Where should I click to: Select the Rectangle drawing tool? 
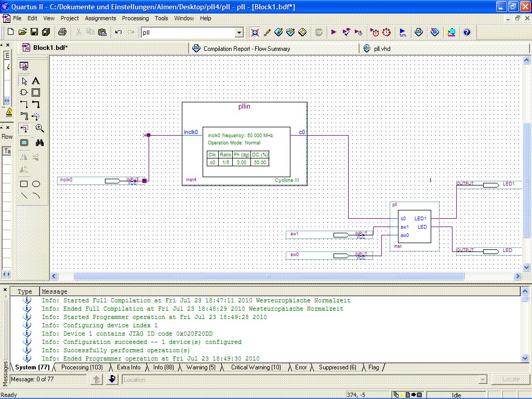[24, 184]
